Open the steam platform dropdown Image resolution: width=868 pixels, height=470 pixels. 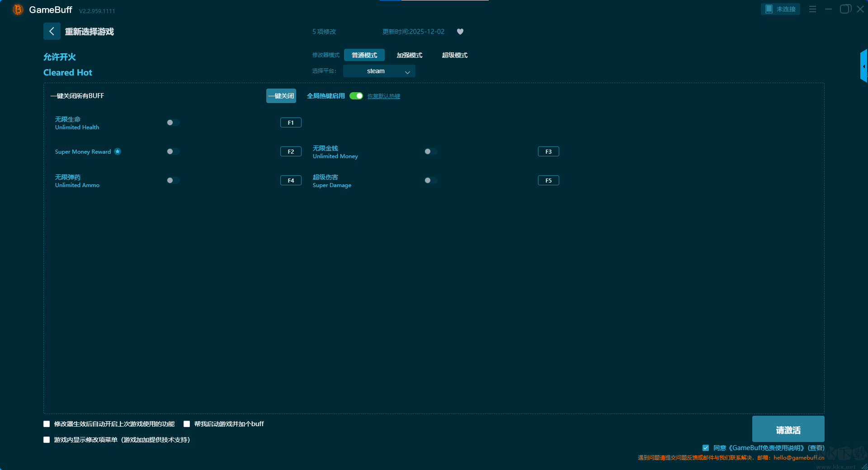pyautogui.click(x=379, y=71)
